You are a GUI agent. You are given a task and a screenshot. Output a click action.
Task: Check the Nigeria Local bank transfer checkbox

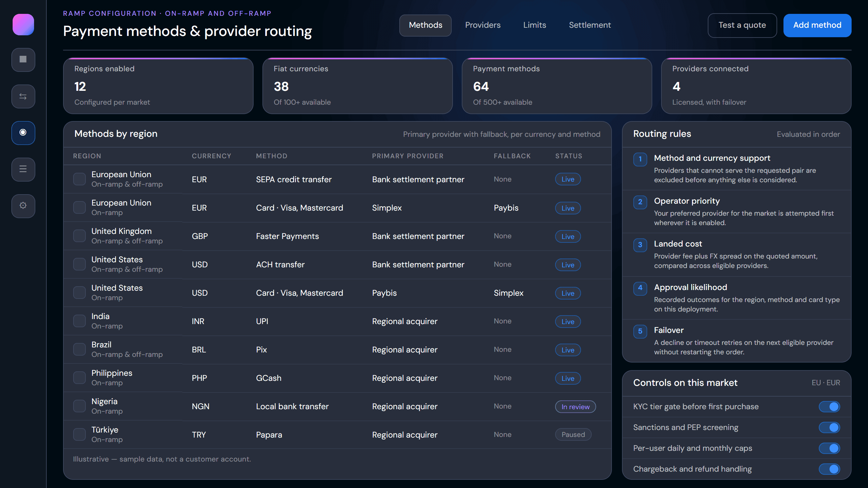click(79, 406)
